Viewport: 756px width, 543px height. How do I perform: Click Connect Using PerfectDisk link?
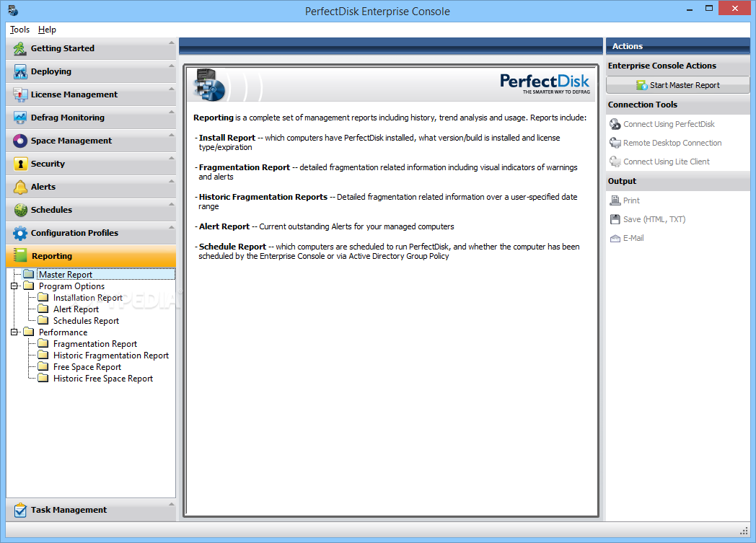point(669,124)
